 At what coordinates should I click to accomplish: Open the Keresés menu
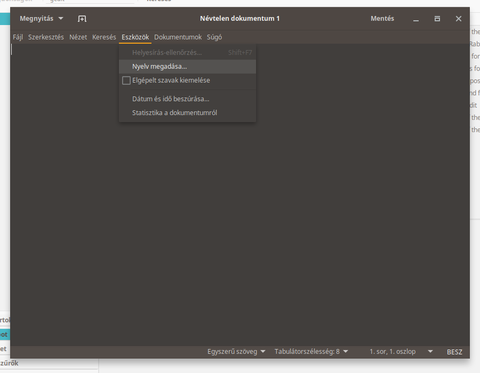click(x=104, y=37)
